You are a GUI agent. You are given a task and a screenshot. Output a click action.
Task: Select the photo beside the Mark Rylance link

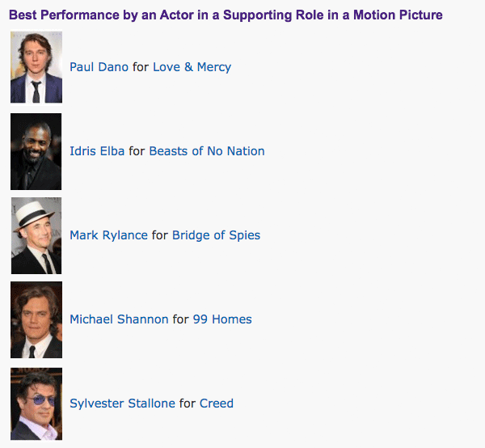click(36, 235)
